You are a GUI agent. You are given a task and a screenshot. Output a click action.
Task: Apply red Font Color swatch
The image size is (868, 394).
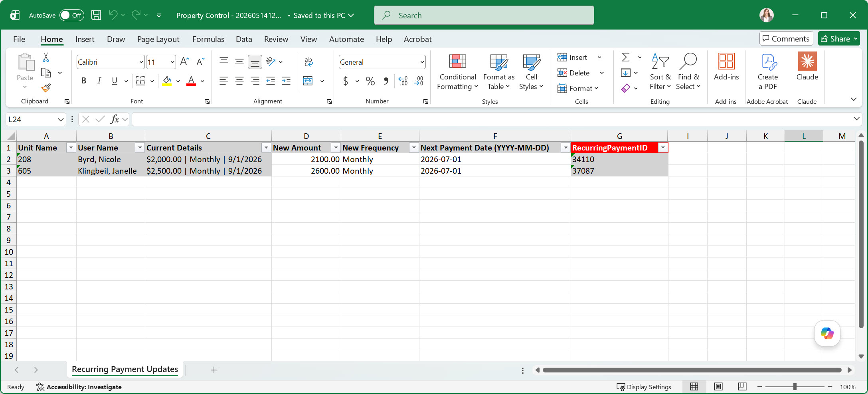(192, 81)
